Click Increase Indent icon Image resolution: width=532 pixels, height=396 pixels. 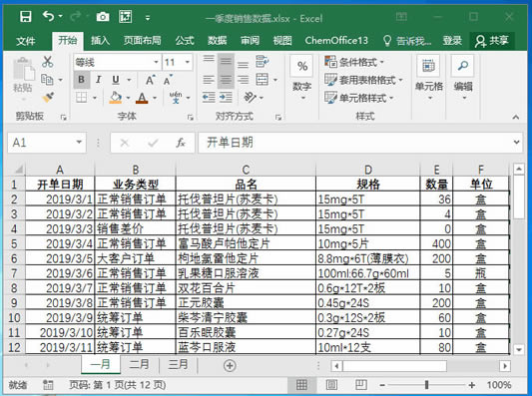226,98
